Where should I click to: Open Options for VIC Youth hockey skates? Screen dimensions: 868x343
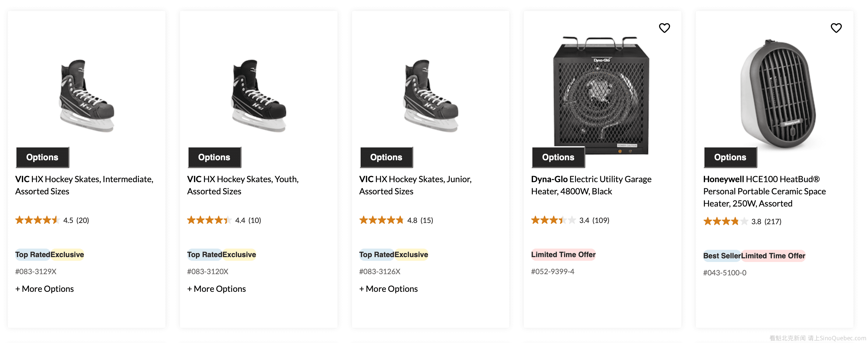[214, 157]
